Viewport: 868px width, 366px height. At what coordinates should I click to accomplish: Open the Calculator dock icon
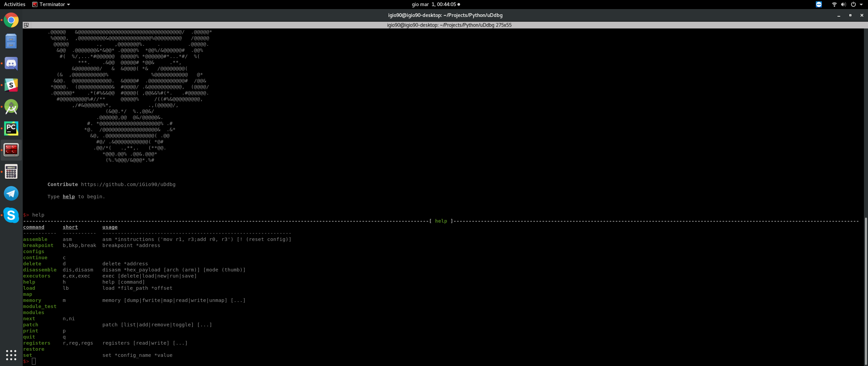11,172
